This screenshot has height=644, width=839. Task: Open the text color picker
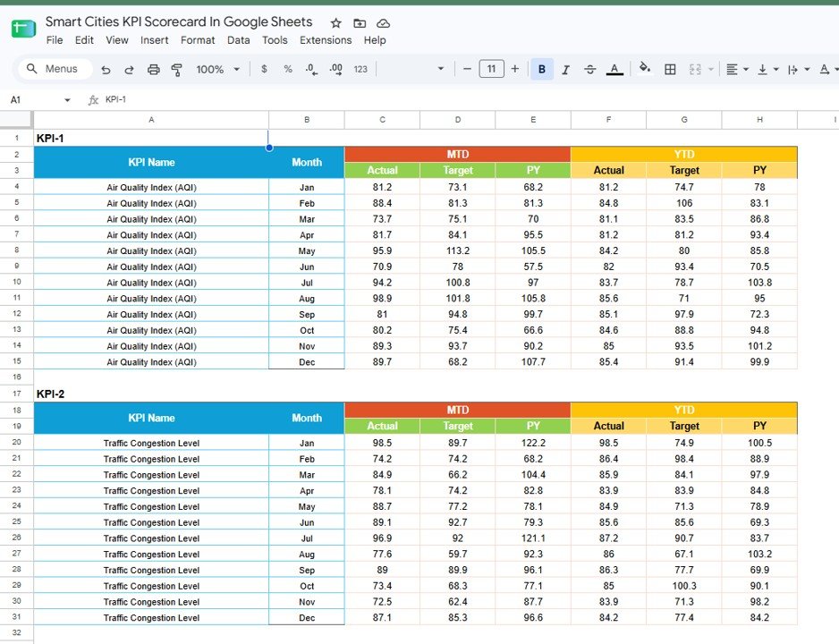point(614,70)
